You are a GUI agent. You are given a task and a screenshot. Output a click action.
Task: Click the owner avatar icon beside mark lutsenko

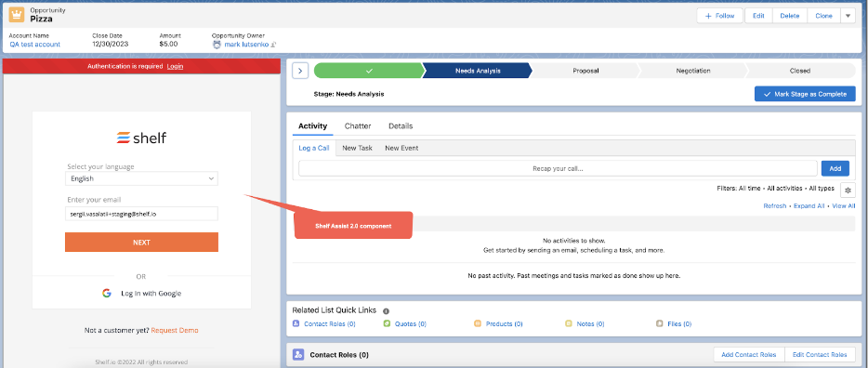point(217,45)
